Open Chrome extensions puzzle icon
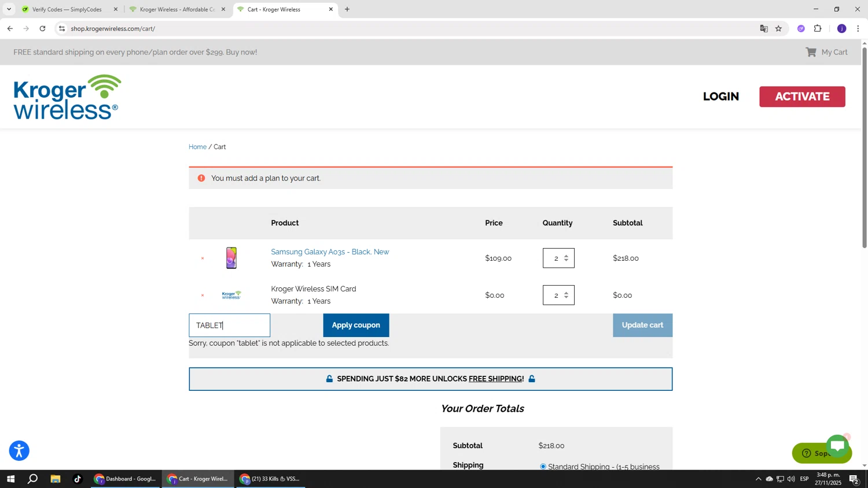 [818, 28]
